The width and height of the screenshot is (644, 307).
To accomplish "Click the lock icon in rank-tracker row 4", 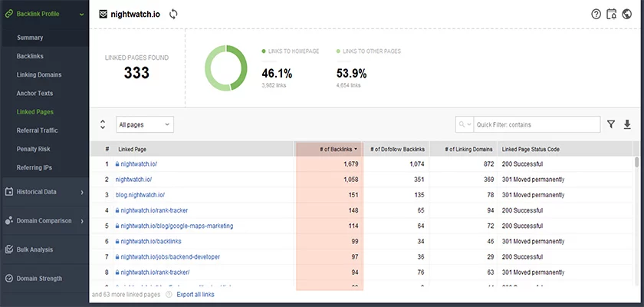I will point(117,210).
